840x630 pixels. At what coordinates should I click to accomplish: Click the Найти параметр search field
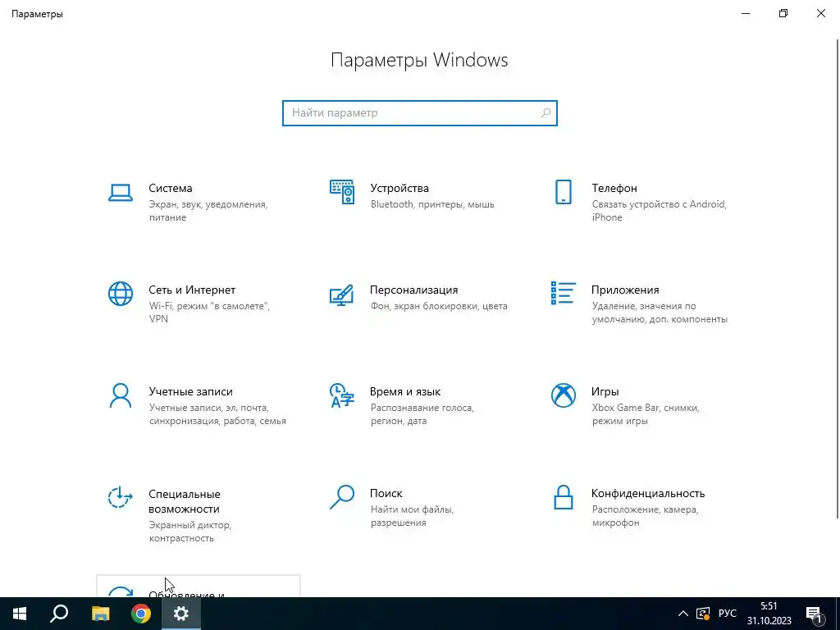coord(420,113)
